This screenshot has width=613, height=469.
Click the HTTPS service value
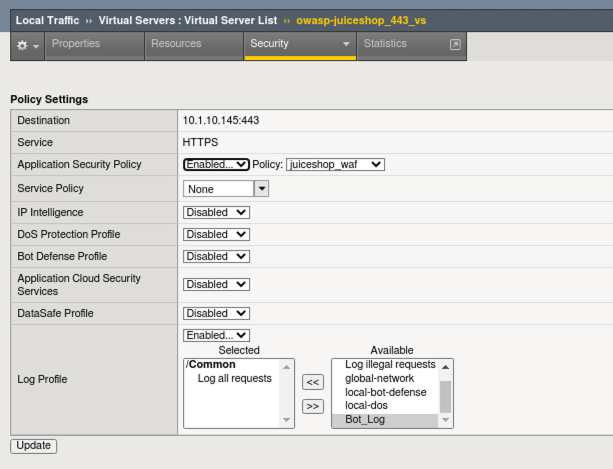click(x=200, y=142)
